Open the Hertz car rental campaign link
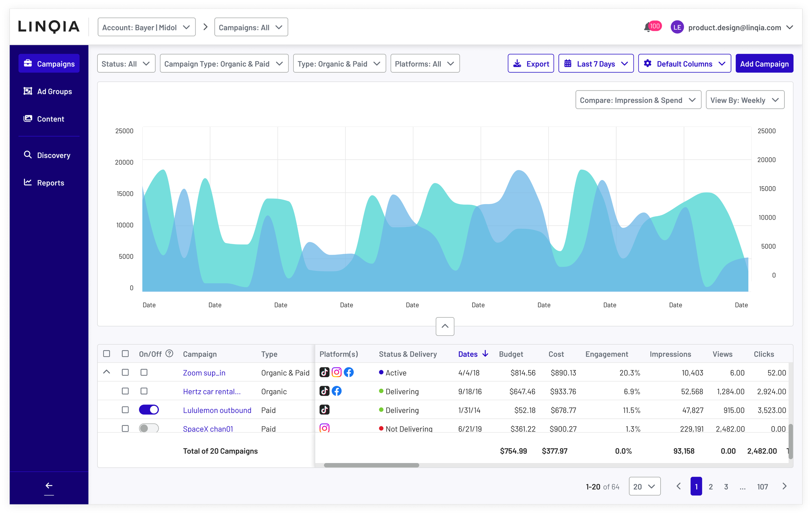This screenshot has width=812, height=515. [211, 392]
